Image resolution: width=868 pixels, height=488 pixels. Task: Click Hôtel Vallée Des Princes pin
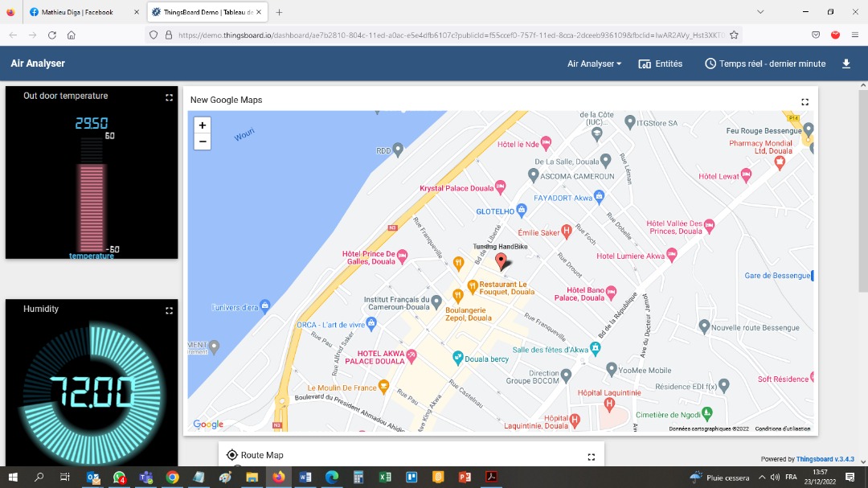pos(709,225)
